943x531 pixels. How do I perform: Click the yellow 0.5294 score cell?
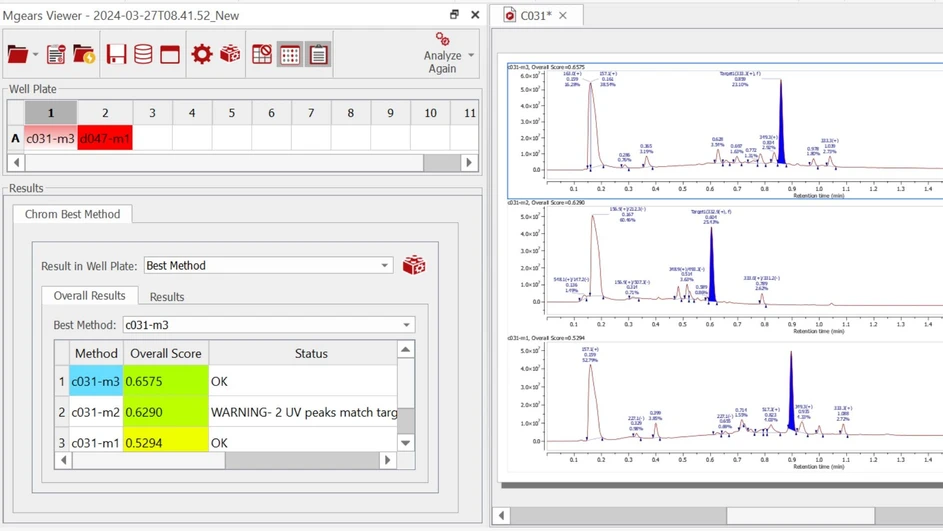[166, 443]
